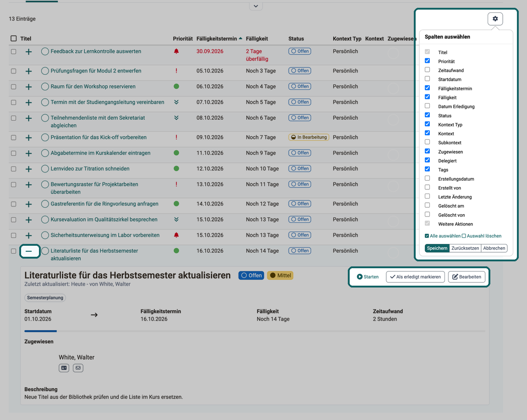527x420 pixels.
Task: Click the Starten button
Action: coord(368,277)
